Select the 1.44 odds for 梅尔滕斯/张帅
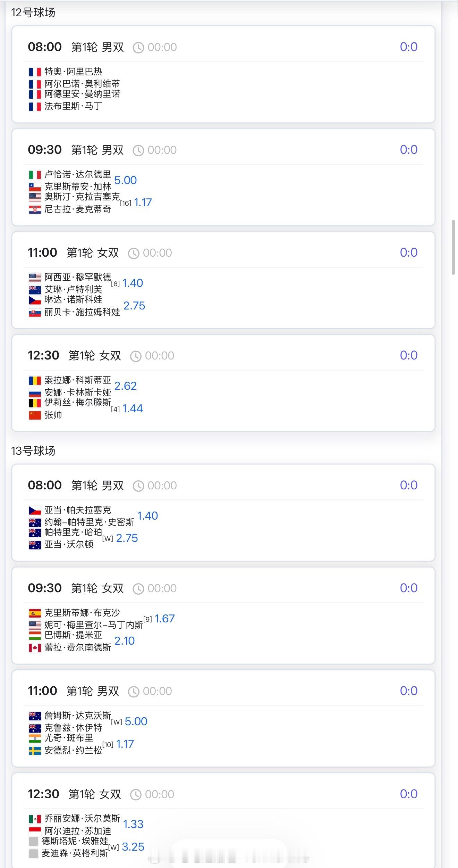This screenshot has height=868, width=458. tap(133, 408)
